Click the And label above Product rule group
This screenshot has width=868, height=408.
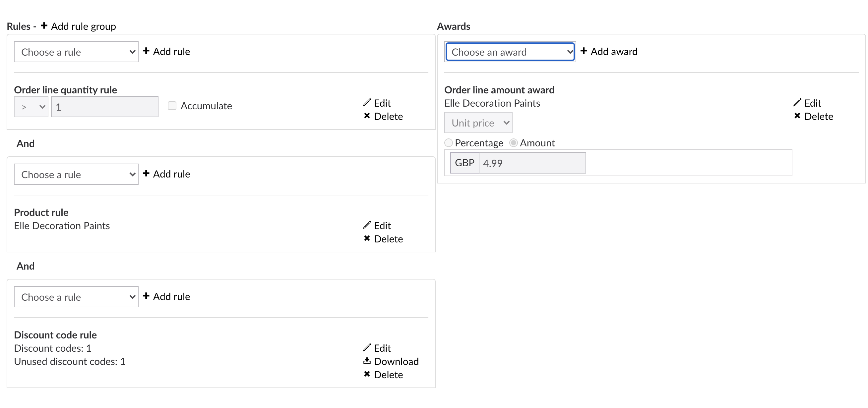tap(26, 143)
